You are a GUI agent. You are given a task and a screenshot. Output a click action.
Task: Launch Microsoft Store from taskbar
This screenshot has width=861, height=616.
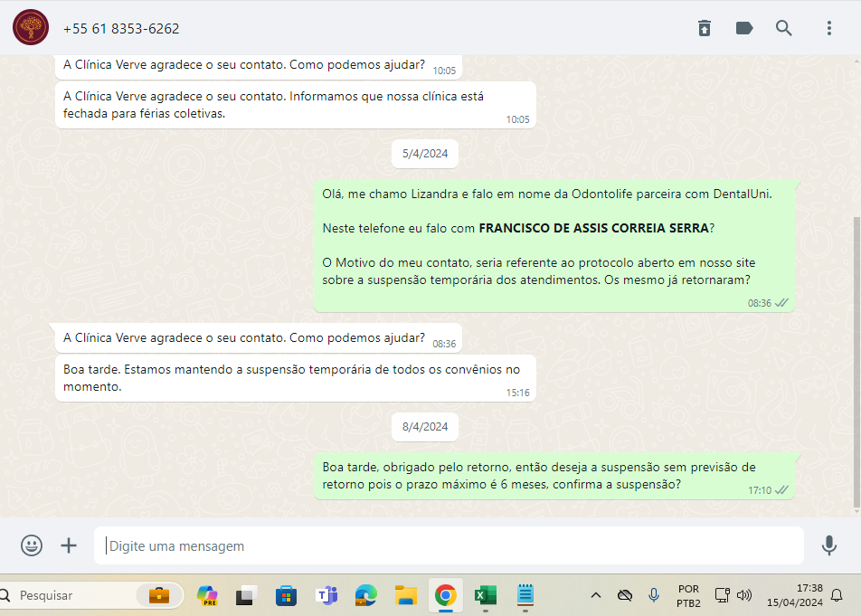[286, 595]
